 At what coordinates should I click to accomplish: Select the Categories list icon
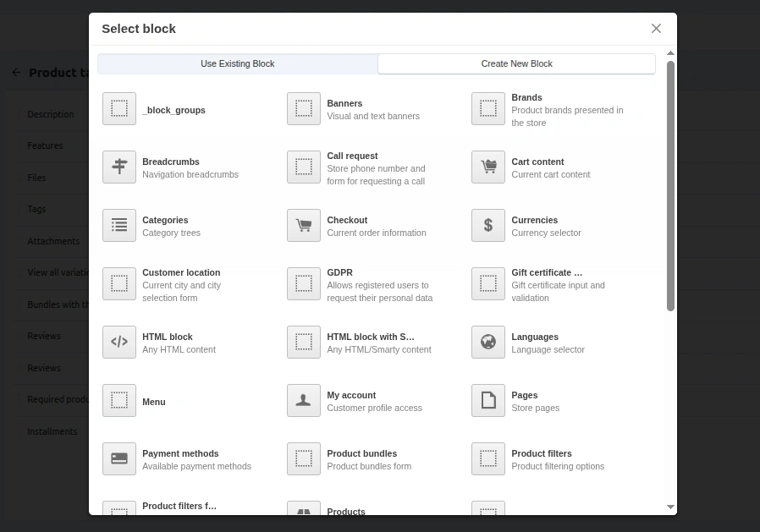pos(118,225)
